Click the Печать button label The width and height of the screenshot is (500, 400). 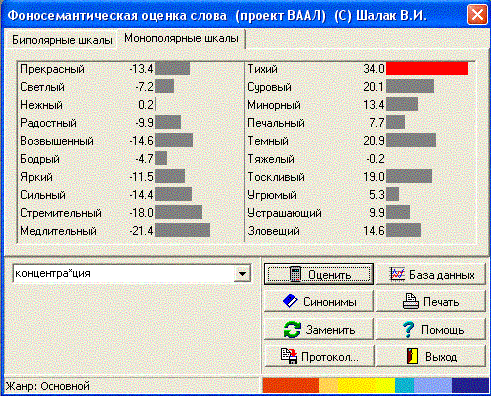(441, 302)
